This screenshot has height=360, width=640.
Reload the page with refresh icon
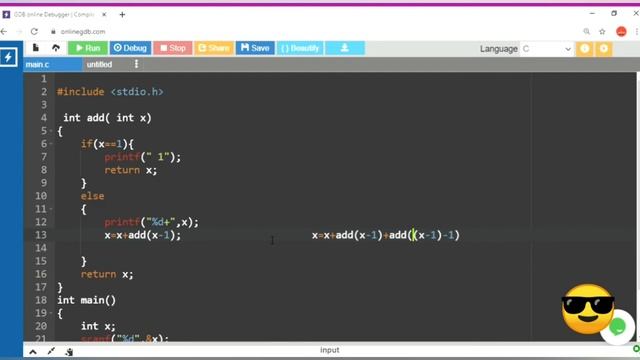coord(34,31)
